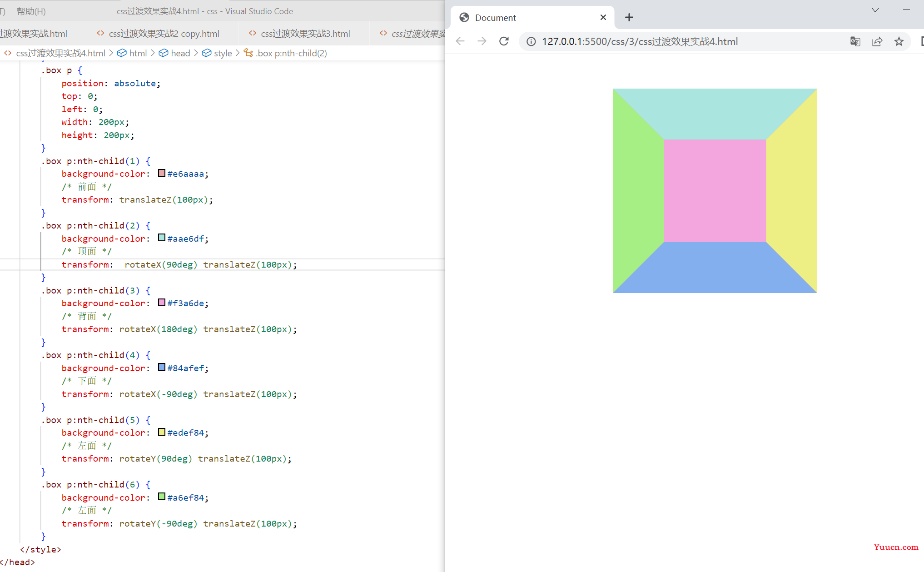View site information icon in address bar

(x=531, y=41)
